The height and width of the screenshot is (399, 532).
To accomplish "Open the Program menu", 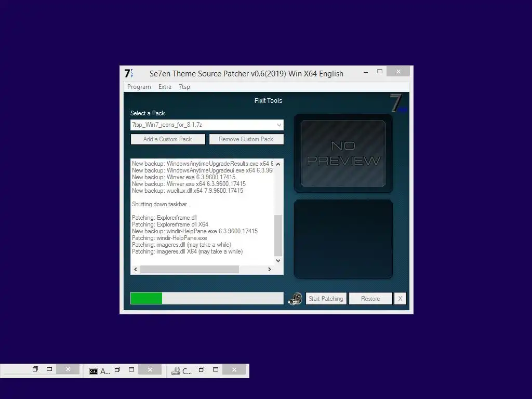I will (139, 87).
